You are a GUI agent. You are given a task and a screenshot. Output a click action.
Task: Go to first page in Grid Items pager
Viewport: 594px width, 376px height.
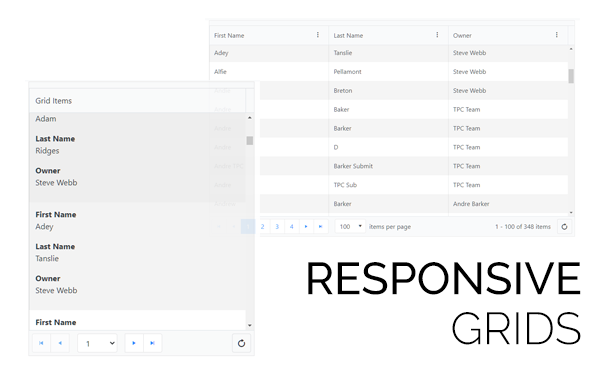coord(41,343)
